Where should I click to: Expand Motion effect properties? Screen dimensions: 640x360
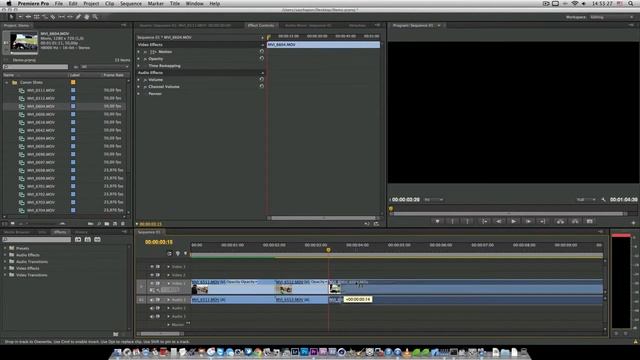tap(139, 52)
